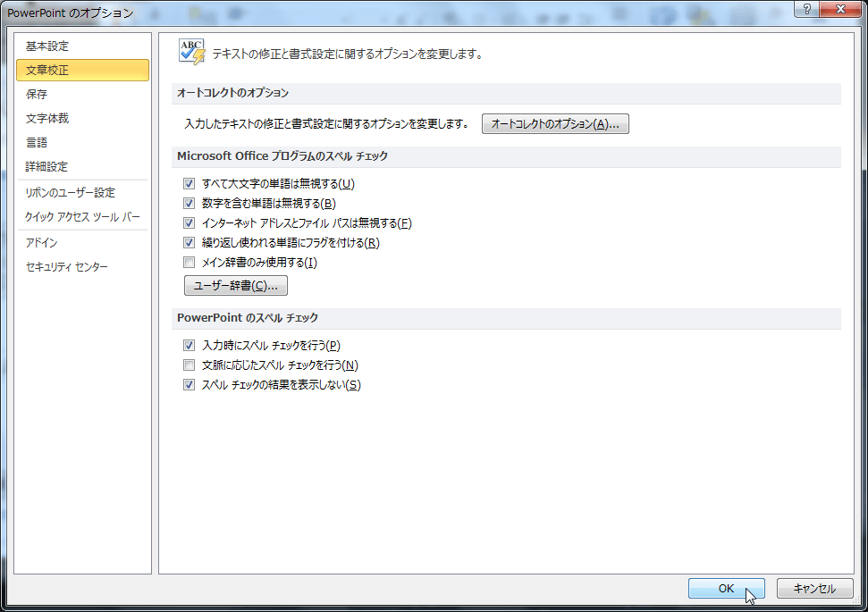Open the 言語 category
Viewport: 868px width, 612px height.
click(82, 142)
